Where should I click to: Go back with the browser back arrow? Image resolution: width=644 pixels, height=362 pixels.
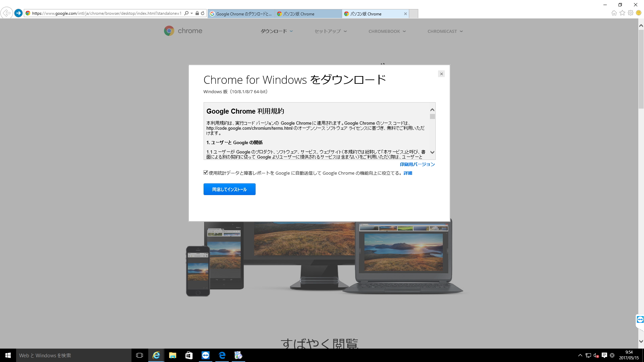(x=7, y=13)
